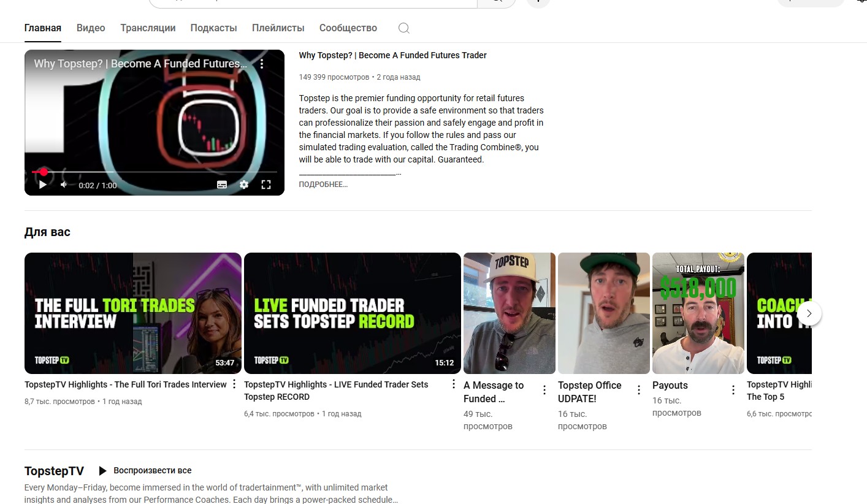Open the TopstepTV playlist section heading
867x504 pixels.
(x=54, y=471)
